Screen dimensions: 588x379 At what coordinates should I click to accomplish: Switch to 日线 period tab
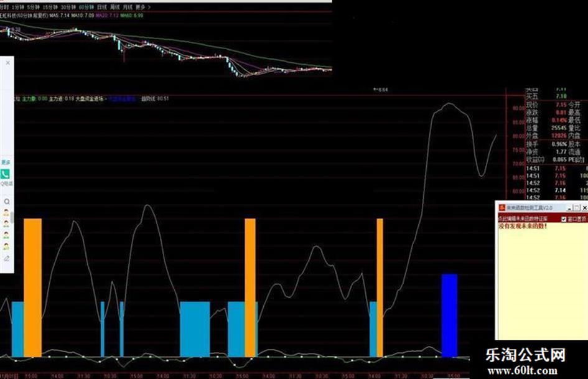point(101,7)
